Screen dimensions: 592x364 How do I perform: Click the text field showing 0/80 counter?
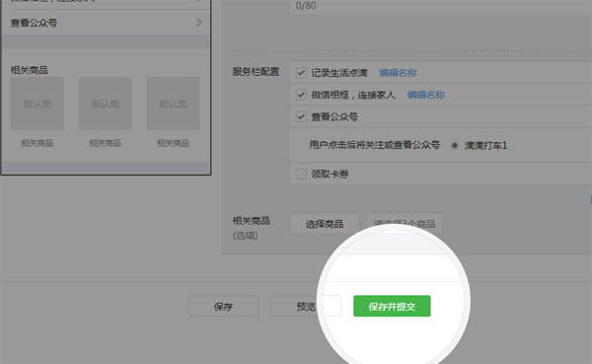(x=440, y=6)
